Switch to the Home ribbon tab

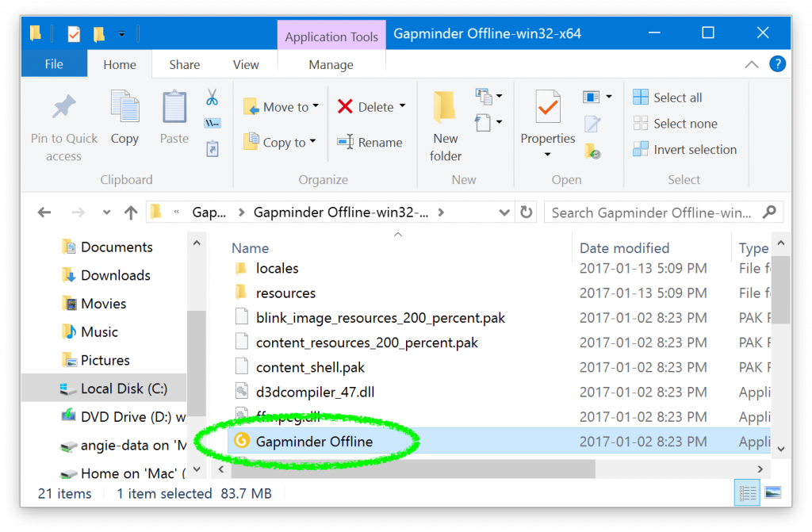point(120,64)
